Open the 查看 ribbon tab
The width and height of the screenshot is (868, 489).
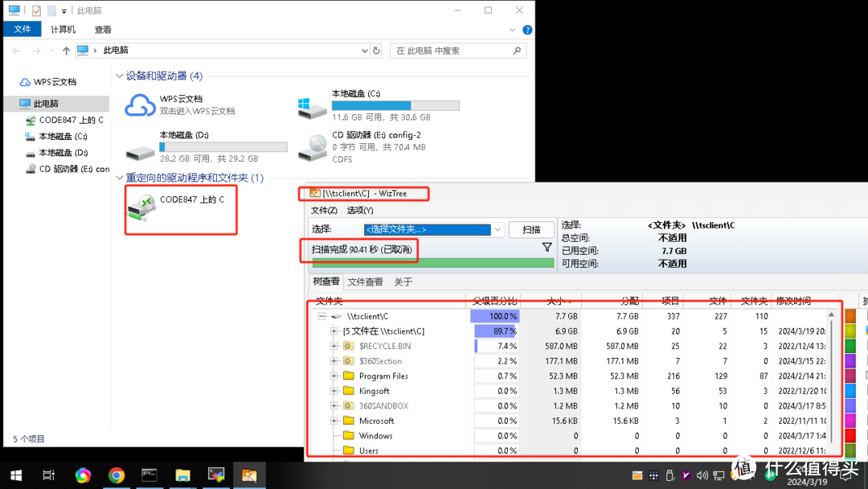point(103,29)
